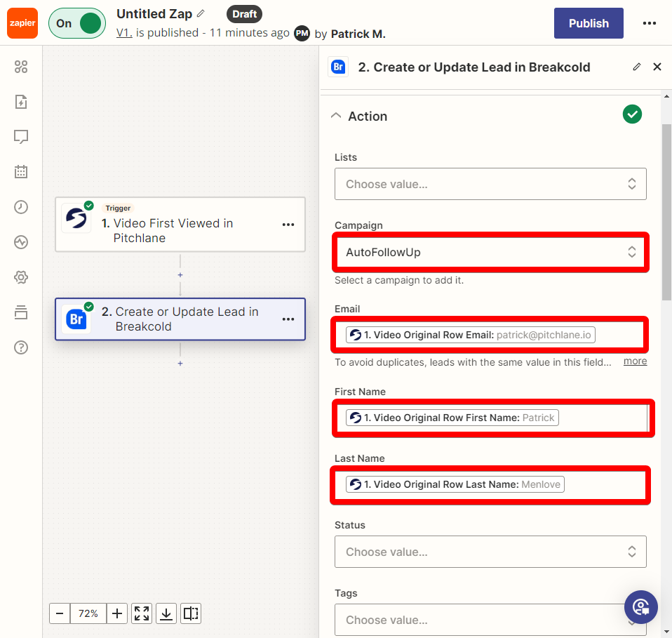
Task: Open the Tags dropdown
Action: click(x=490, y=620)
